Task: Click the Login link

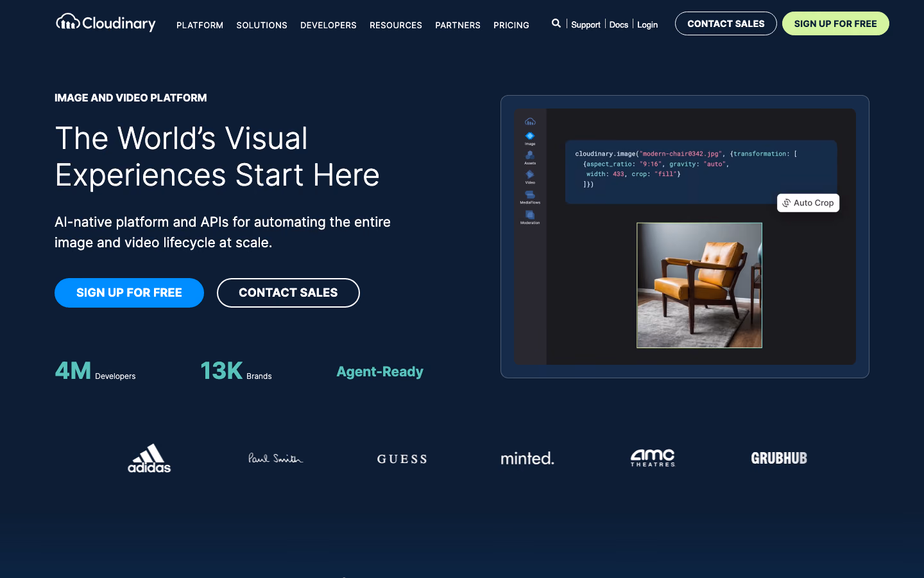Action: click(647, 24)
